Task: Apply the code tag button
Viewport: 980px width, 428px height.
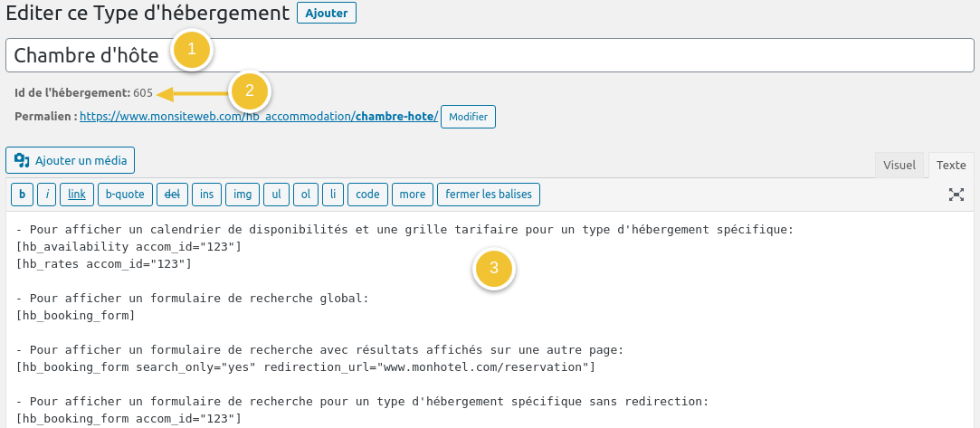Action: click(367, 195)
